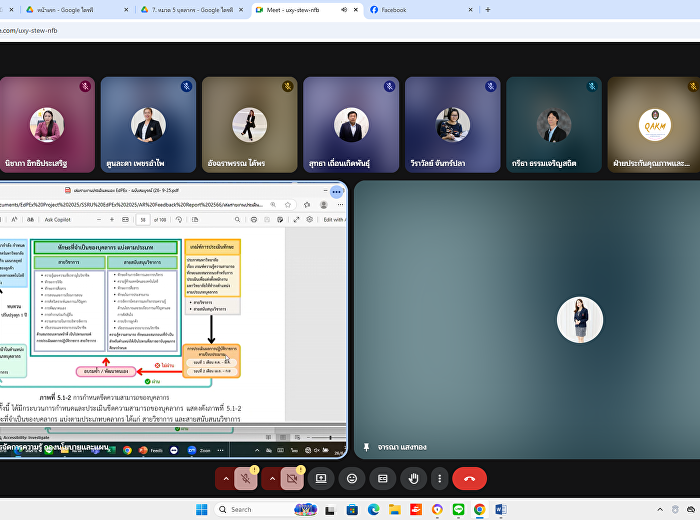Turn on the camera in Meet

pos(292,479)
